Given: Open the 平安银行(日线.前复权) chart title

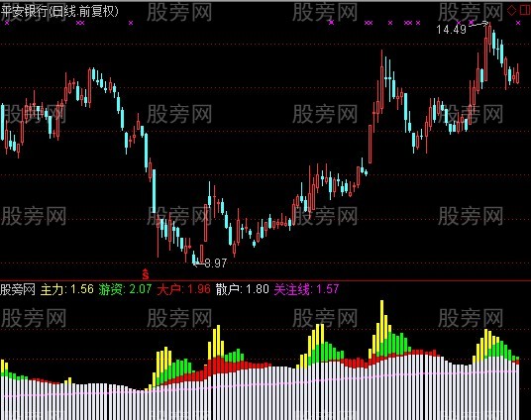Looking at the screenshot, I should tap(60, 12).
